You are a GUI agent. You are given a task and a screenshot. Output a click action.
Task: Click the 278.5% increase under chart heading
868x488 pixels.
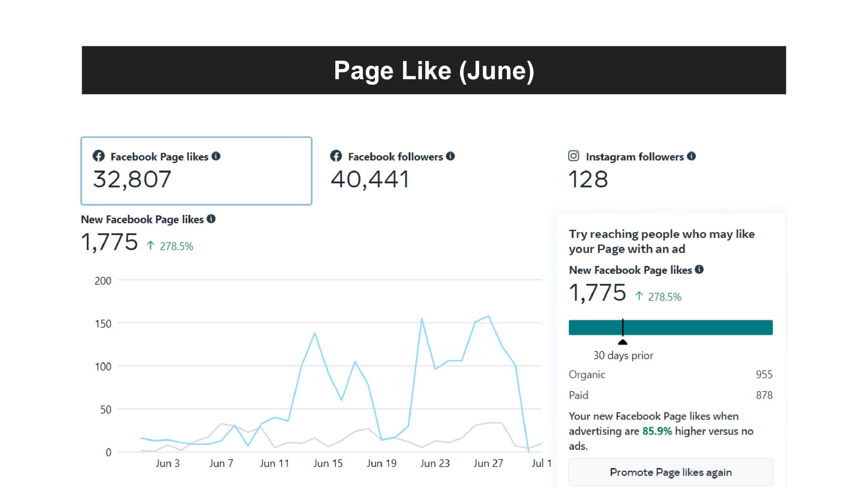coord(176,246)
